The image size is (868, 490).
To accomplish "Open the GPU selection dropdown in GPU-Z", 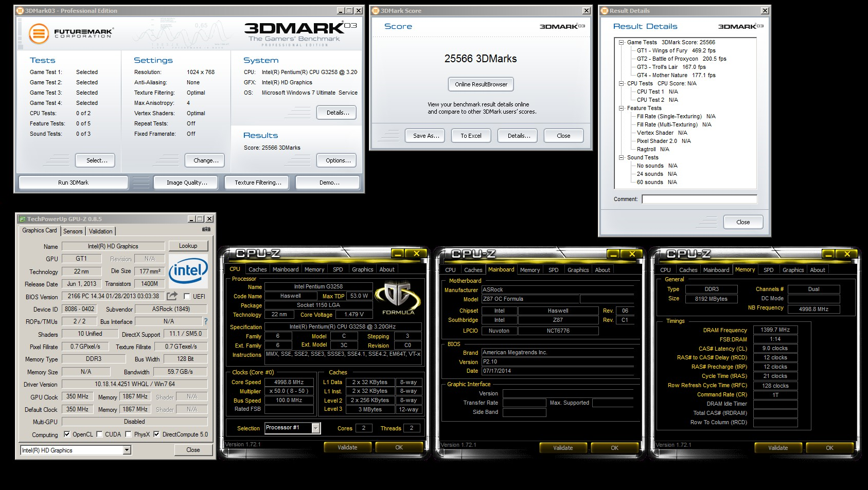I will (x=127, y=450).
